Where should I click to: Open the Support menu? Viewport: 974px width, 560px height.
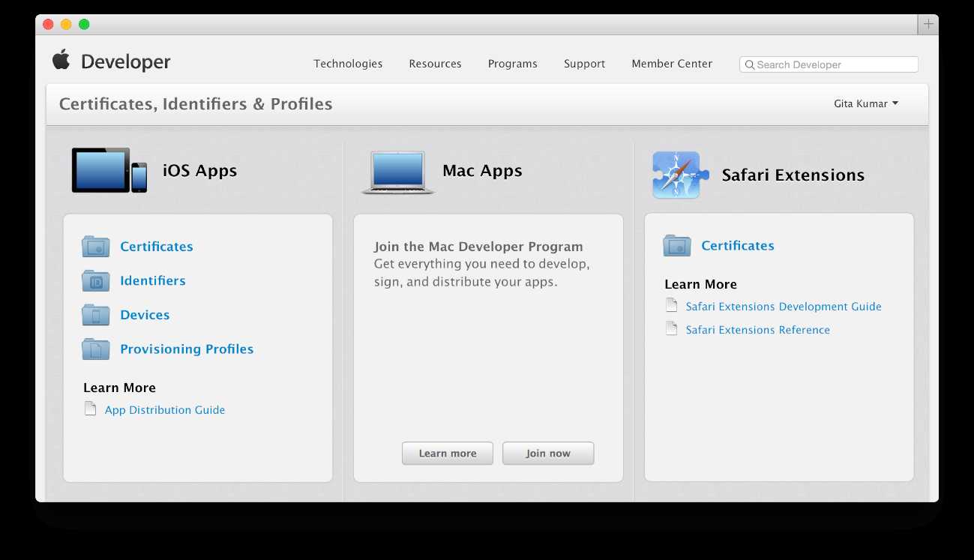(584, 64)
